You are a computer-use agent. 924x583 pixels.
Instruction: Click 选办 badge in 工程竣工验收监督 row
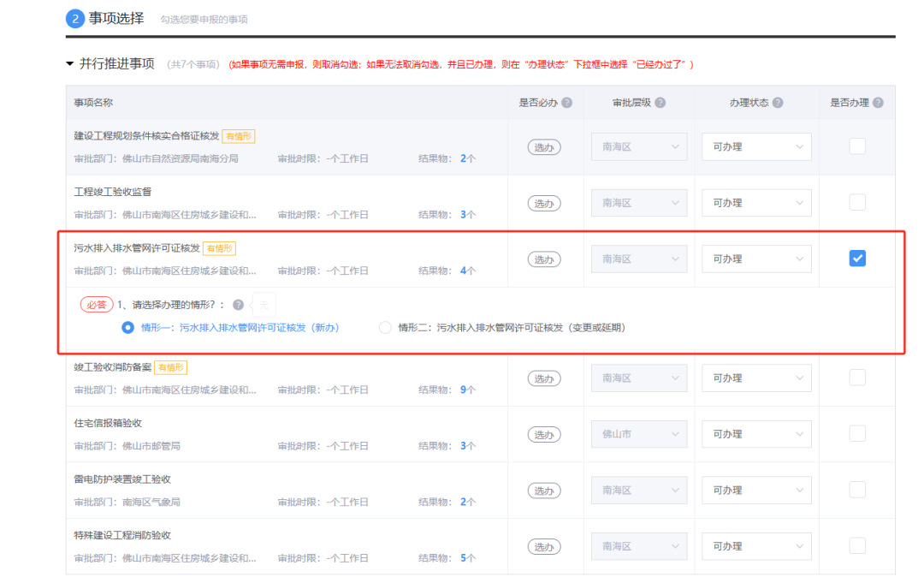(544, 203)
